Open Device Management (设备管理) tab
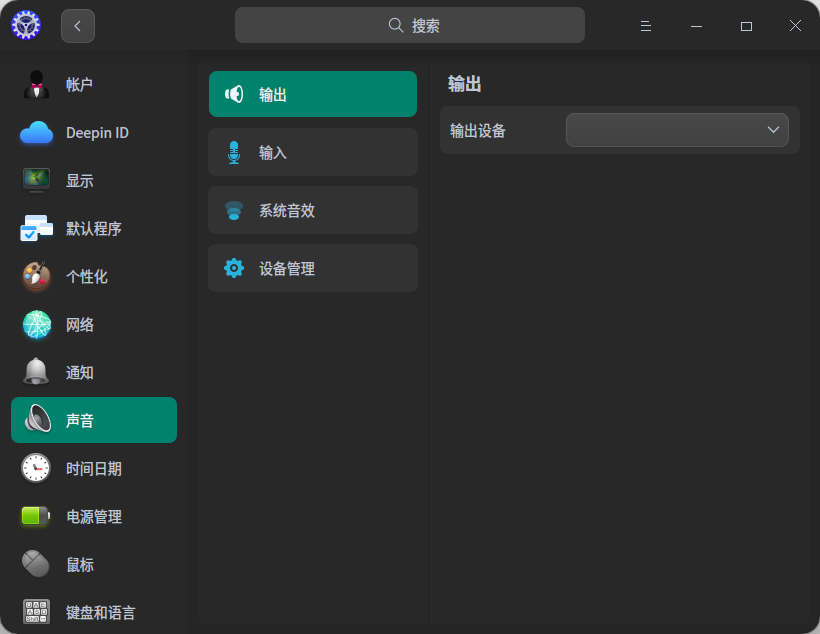The image size is (820, 634). coord(312,269)
